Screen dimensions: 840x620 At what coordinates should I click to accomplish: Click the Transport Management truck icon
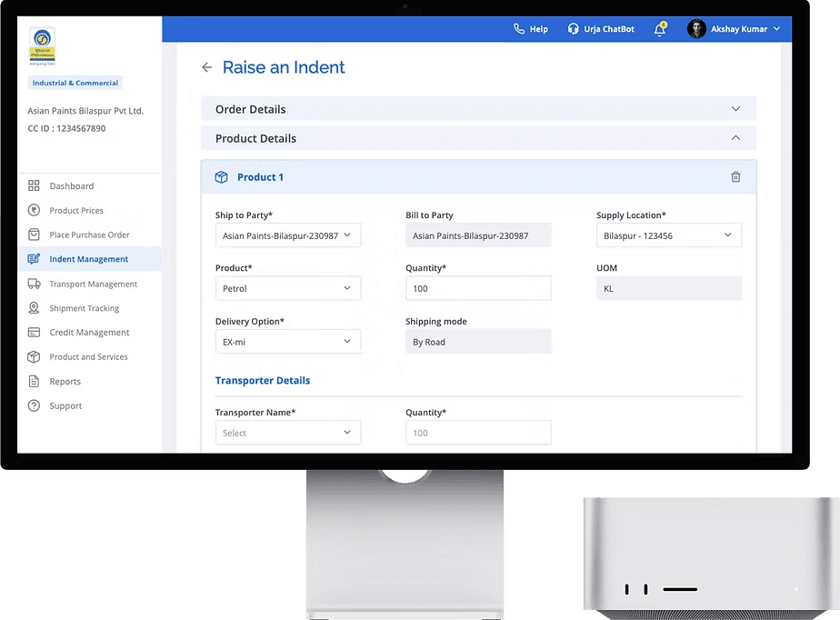point(34,284)
